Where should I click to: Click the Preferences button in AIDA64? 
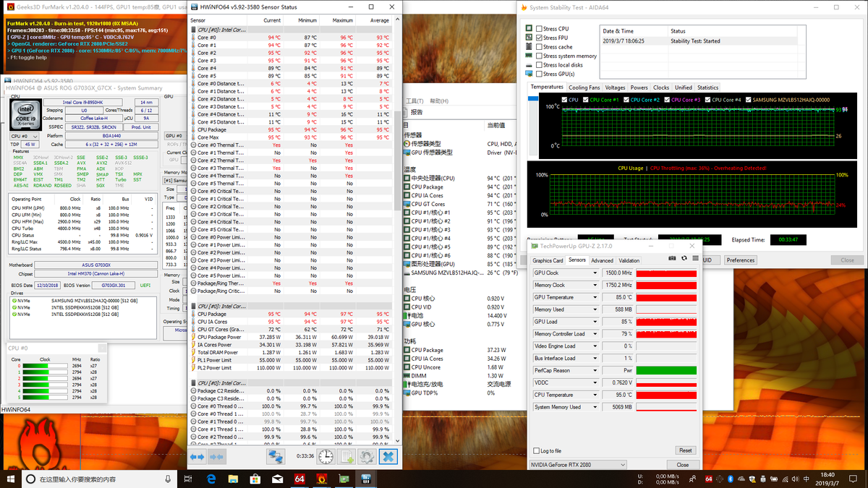(x=740, y=260)
